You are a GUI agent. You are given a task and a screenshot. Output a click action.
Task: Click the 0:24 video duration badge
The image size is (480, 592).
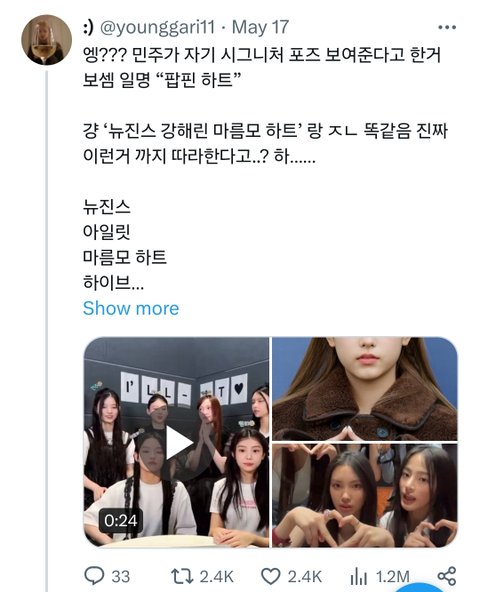click(x=120, y=521)
